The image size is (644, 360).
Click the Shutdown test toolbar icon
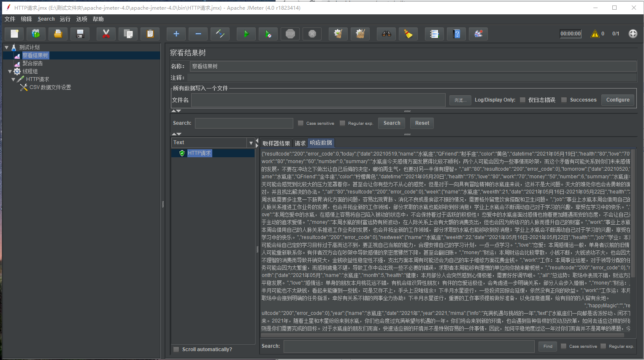point(312,34)
